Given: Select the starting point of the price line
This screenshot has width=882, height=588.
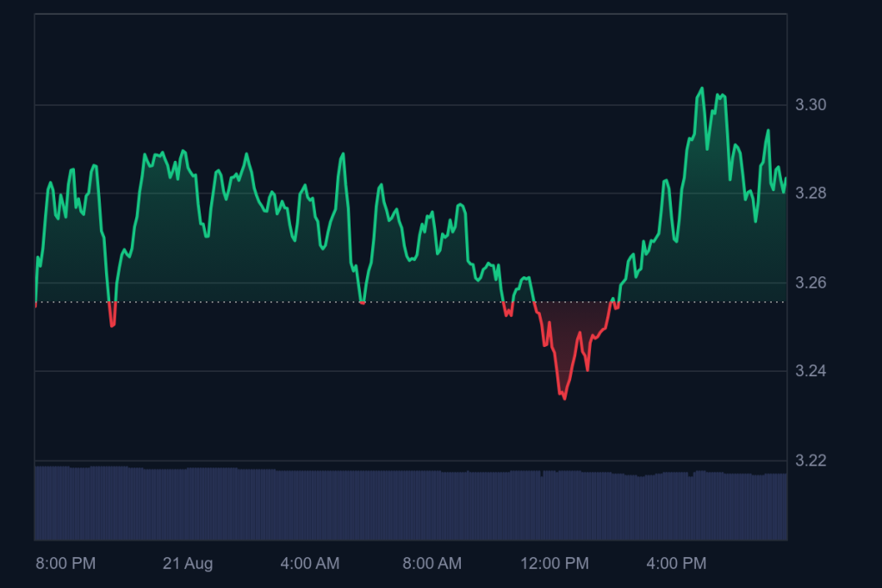Looking at the screenshot, I should (x=35, y=305).
